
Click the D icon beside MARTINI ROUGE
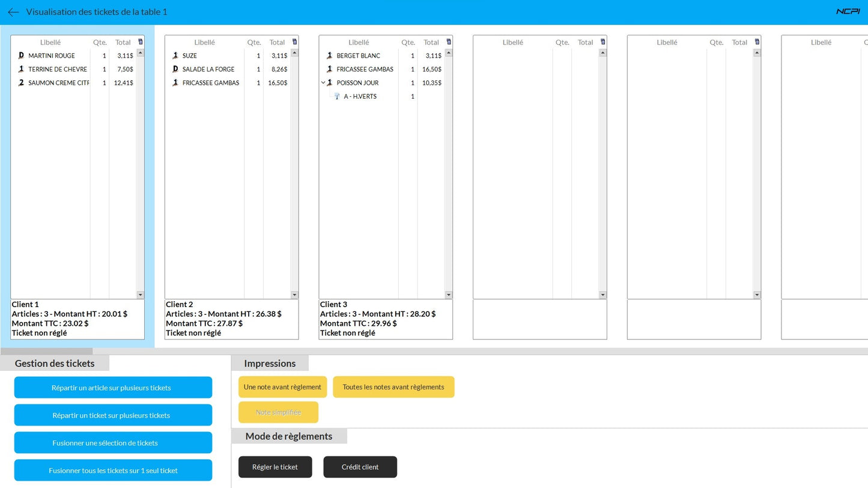click(21, 55)
